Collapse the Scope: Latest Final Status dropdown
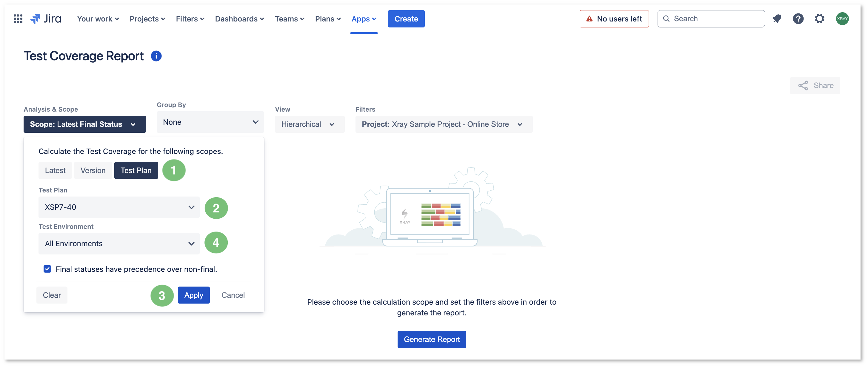Image resolution: width=868 pixels, height=367 pixels. pyautogui.click(x=84, y=124)
